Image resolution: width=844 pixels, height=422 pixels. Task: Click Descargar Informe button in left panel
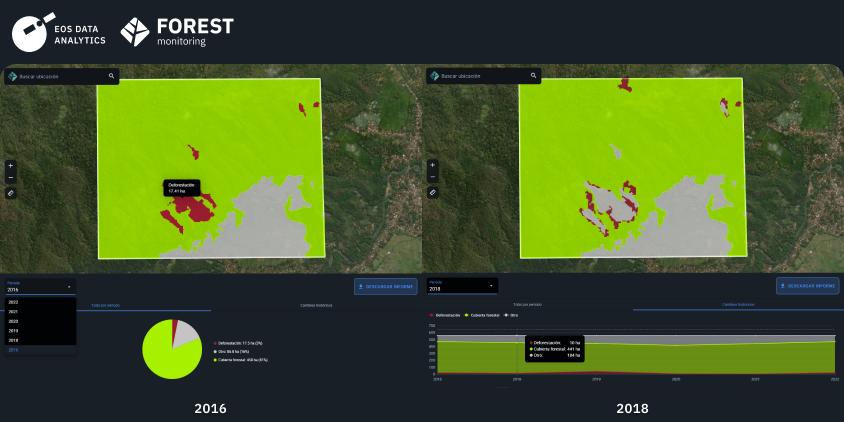[385, 286]
